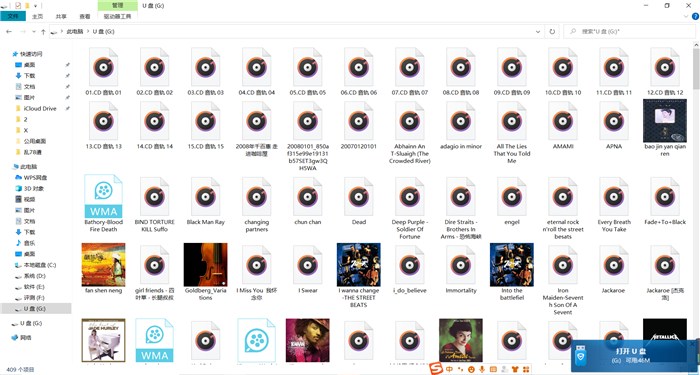Open the Quick Access Toolbar customize dropdown

click(35, 6)
